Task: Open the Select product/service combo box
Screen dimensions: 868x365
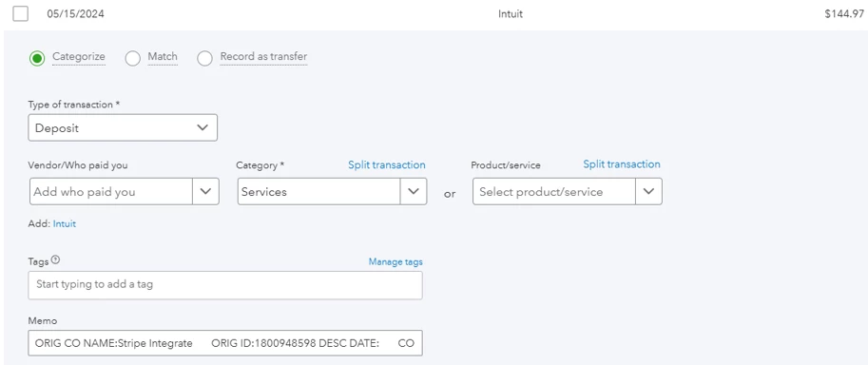Action: tap(568, 192)
